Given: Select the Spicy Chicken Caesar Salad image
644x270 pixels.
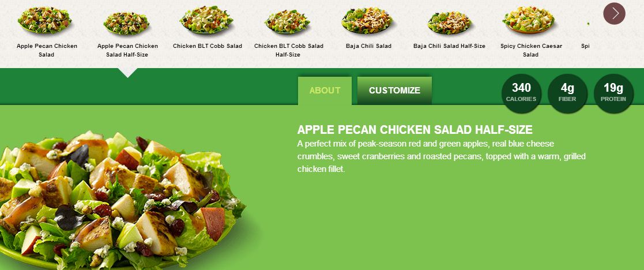Looking at the screenshot, I should coord(529,20).
